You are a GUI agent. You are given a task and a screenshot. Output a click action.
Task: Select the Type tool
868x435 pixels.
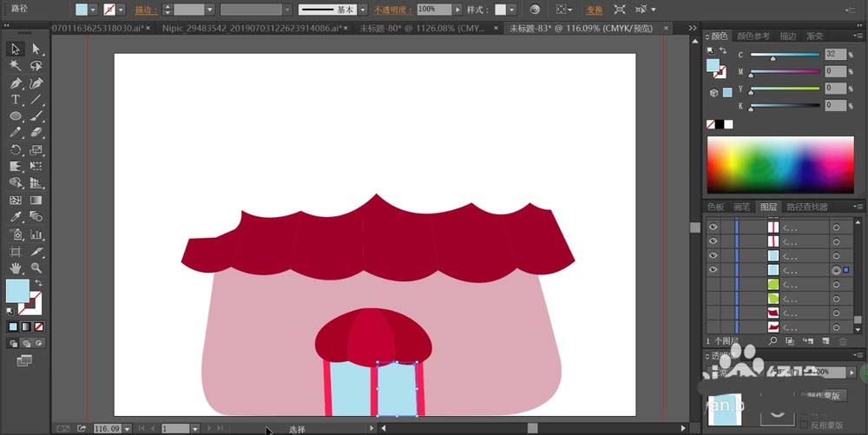pyautogui.click(x=16, y=100)
